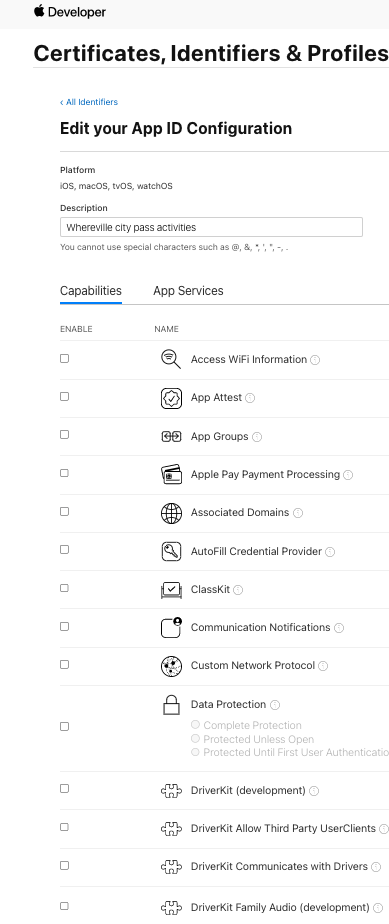The width and height of the screenshot is (389, 924).
Task: Click the Apple Pay Payment Processing card icon
Action: [x=171, y=474]
